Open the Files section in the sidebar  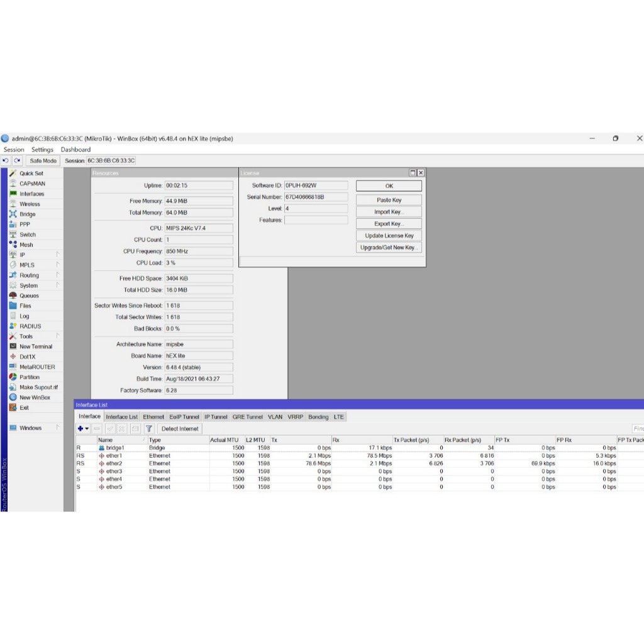(25, 306)
